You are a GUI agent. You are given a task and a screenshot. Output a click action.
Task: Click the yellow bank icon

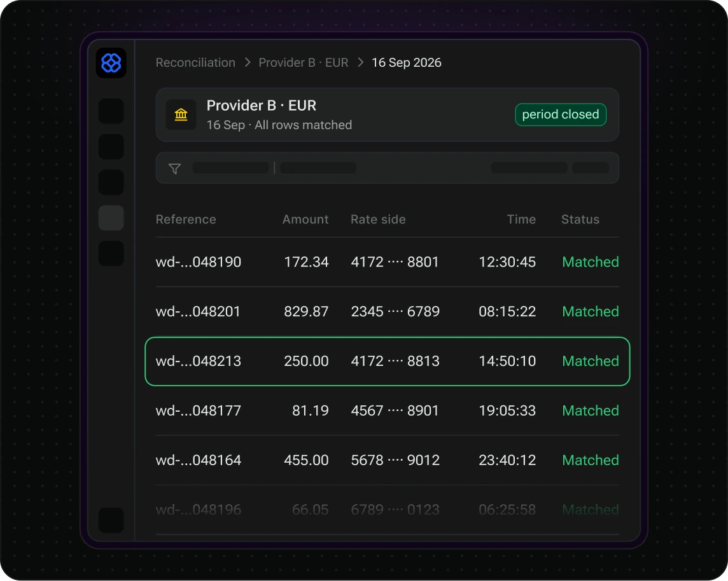pos(181,115)
